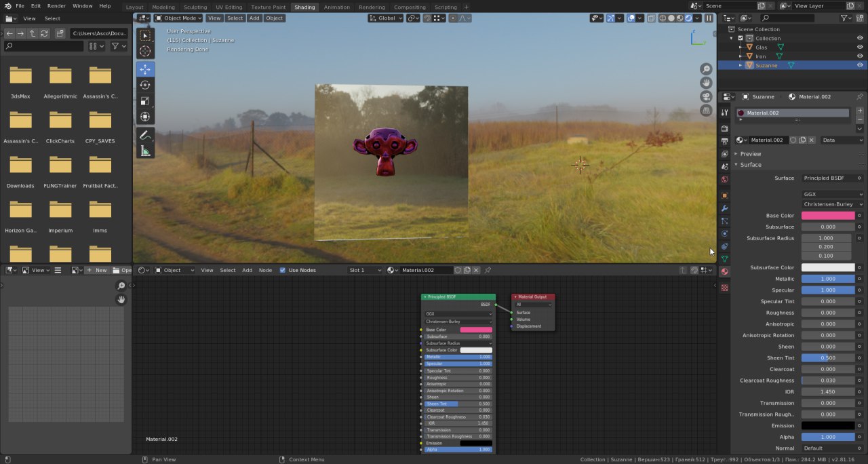Viewport: 868px width, 464px height.
Task: Switch to UV Editing workspace tab
Action: point(229,7)
